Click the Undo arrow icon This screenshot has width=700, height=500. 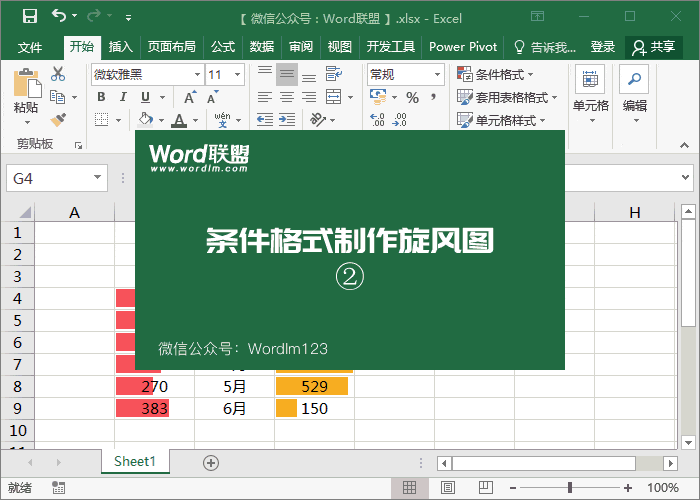(x=58, y=16)
